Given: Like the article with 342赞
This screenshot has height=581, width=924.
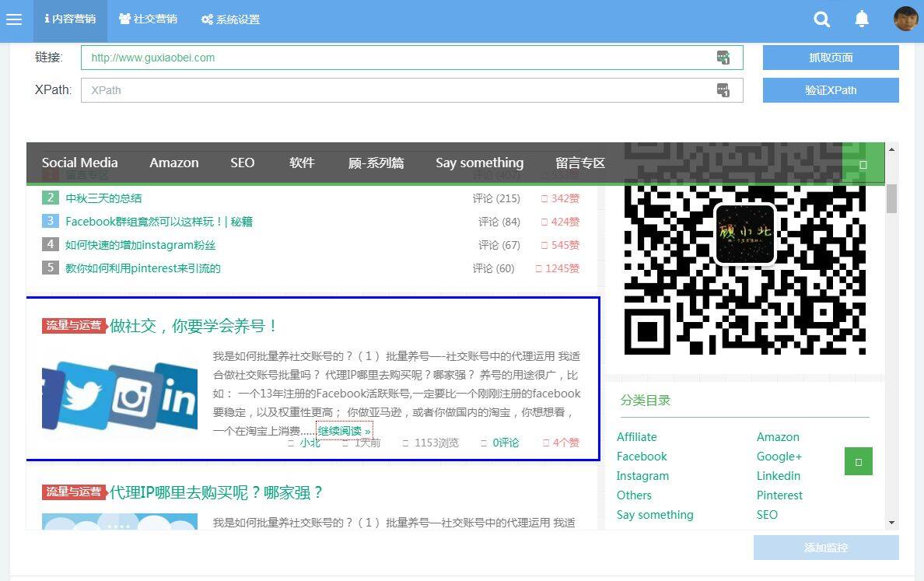Looking at the screenshot, I should pos(561,198).
